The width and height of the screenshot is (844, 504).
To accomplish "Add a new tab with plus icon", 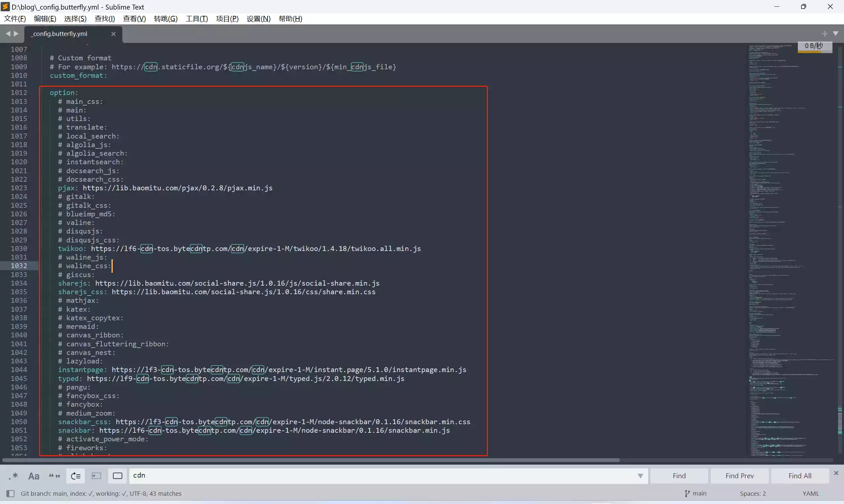I will (825, 34).
